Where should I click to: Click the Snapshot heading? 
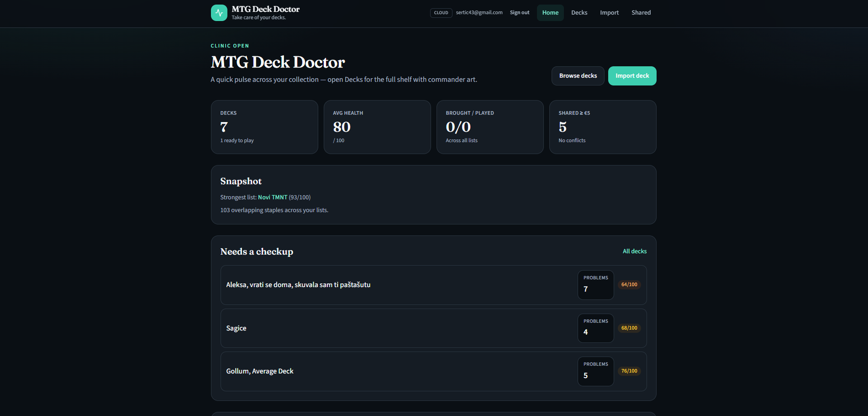point(241,181)
